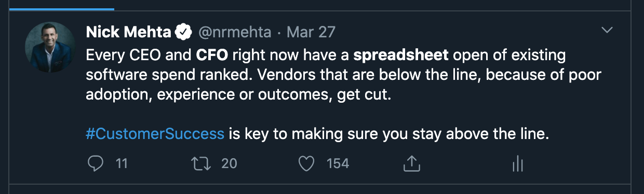Viewport: 644px width, 194px height.
Task: Click the verified checkmark badge
Action: click(x=183, y=32)
